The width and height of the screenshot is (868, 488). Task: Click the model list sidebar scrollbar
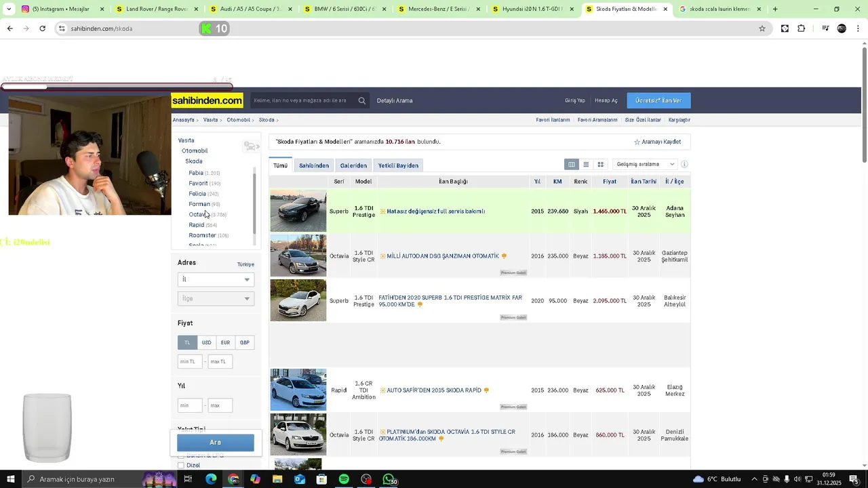254,203
